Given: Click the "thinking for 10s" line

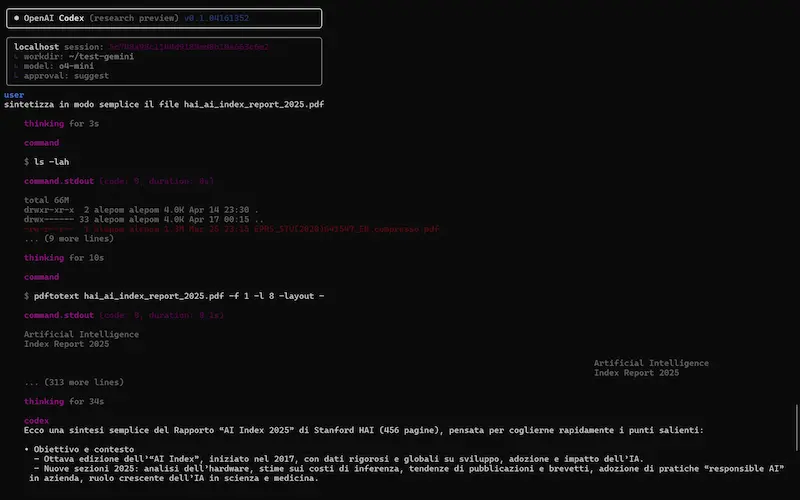Looking at the screenshot, I should coord(64,258).
